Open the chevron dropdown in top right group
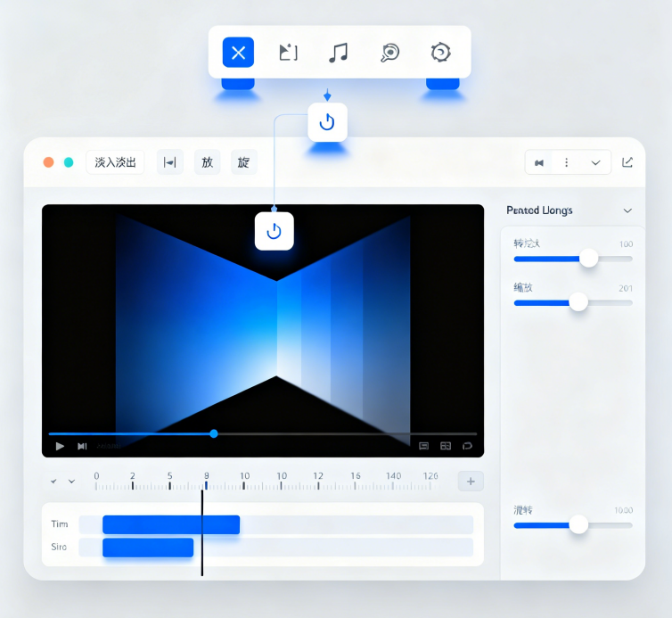Viewport: 672px width, 618px height. pos(595,163)
